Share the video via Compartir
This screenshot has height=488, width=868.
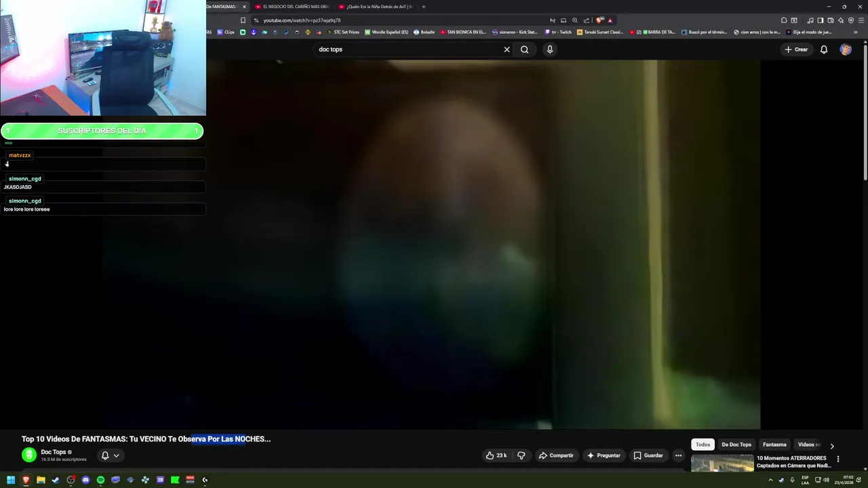pos(556,455)
